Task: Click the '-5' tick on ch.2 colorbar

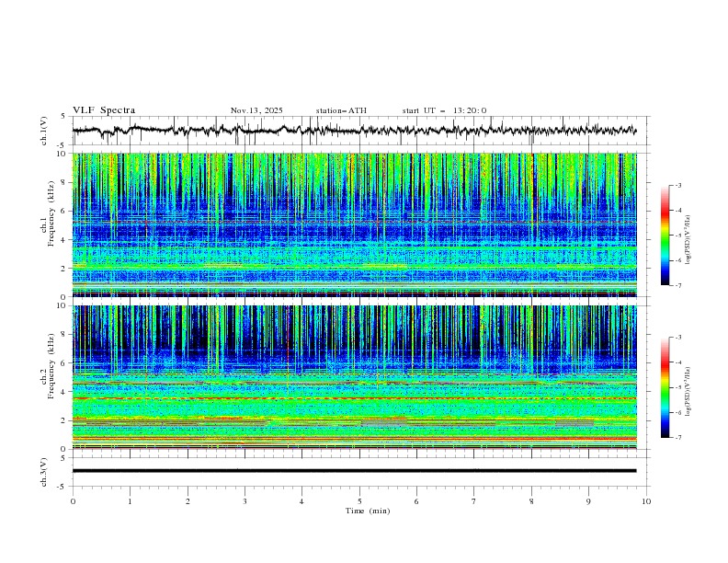Action: tap(677, 387)
